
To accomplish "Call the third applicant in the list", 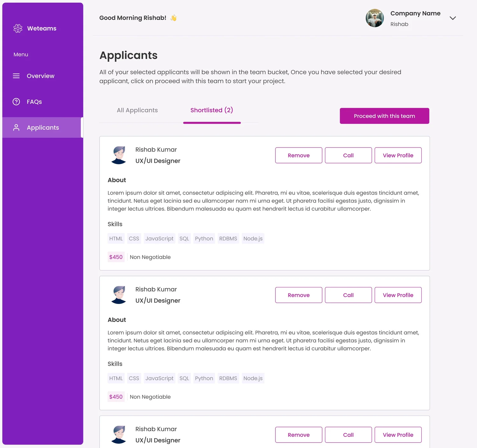I will (x=348, y=435).
